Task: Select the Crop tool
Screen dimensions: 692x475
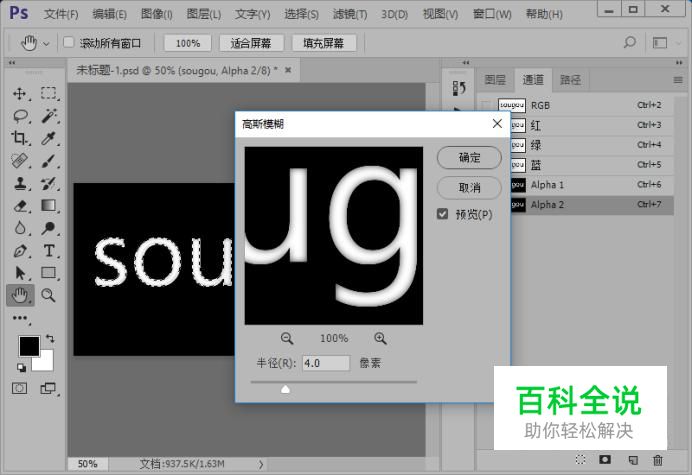Action: coord(19,139)
